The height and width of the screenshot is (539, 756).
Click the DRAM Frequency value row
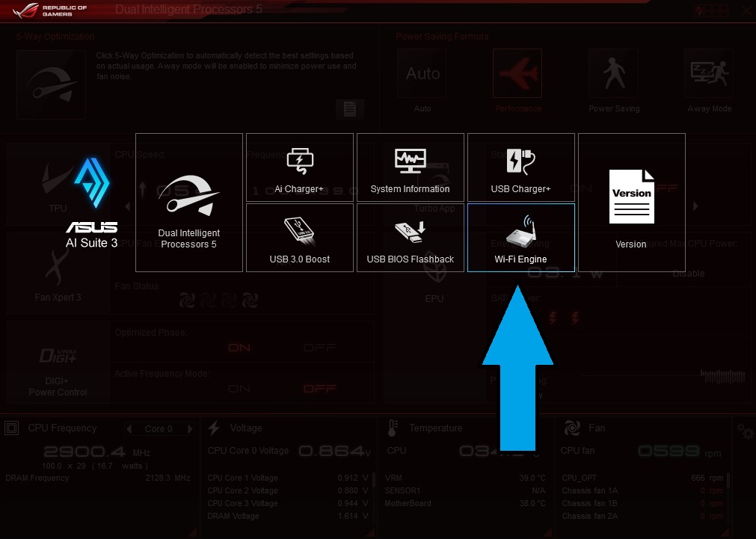(x=98, y=478)
